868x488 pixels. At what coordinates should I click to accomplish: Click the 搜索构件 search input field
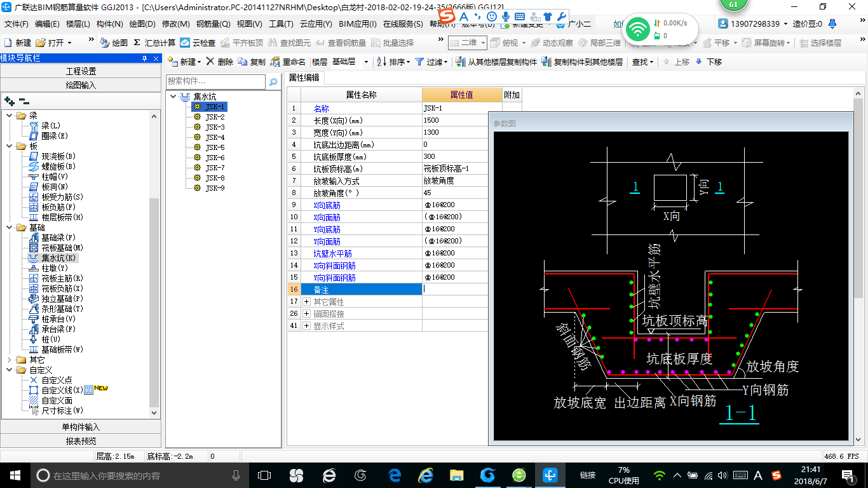click(x=215, y=81)
